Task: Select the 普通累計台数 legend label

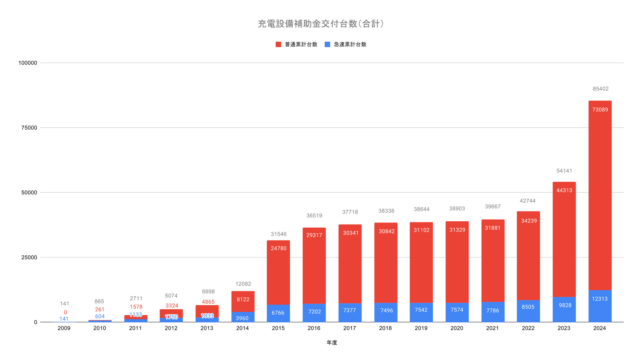Action: click(301, 44)
